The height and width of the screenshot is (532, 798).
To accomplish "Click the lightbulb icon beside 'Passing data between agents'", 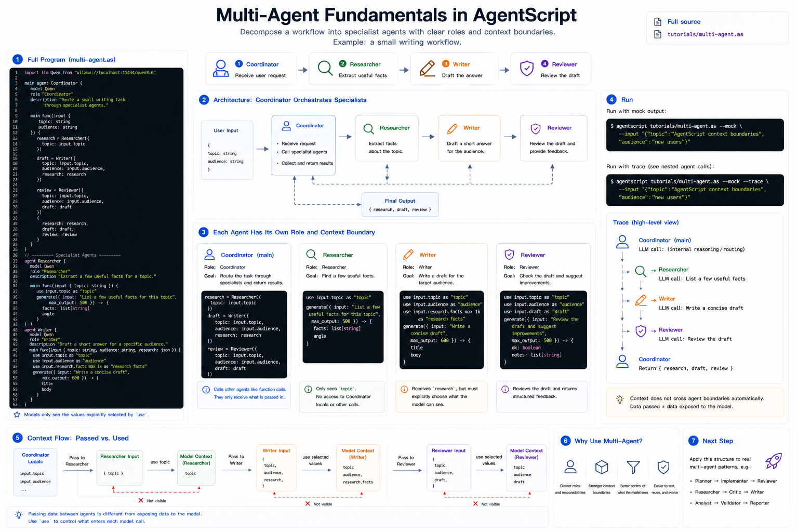I will coord(19,515).
